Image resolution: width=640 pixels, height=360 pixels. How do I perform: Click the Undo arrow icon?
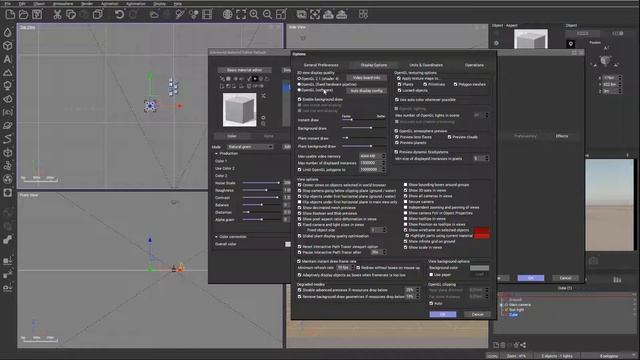(119, 15)
